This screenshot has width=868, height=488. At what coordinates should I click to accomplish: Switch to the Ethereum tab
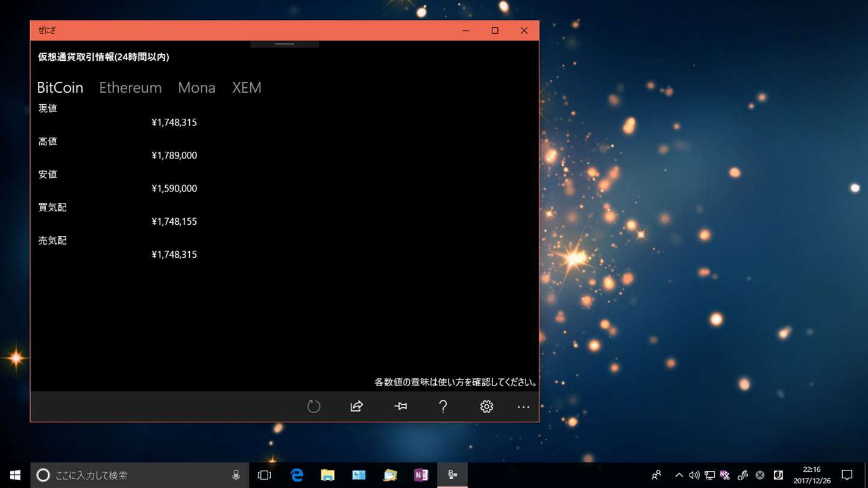tap(130, 87)
